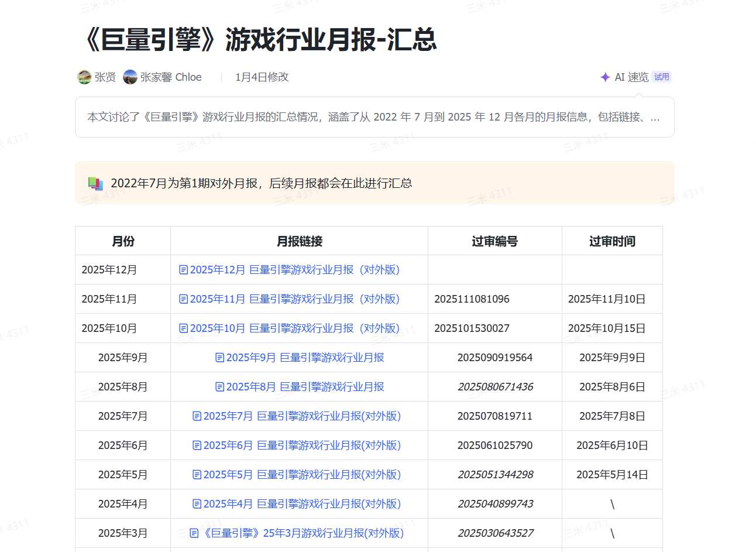The width and height of the screenshot is (756, 552).
Task: Click the 试用 badge next to AI 速览
Action: (661, 77)
